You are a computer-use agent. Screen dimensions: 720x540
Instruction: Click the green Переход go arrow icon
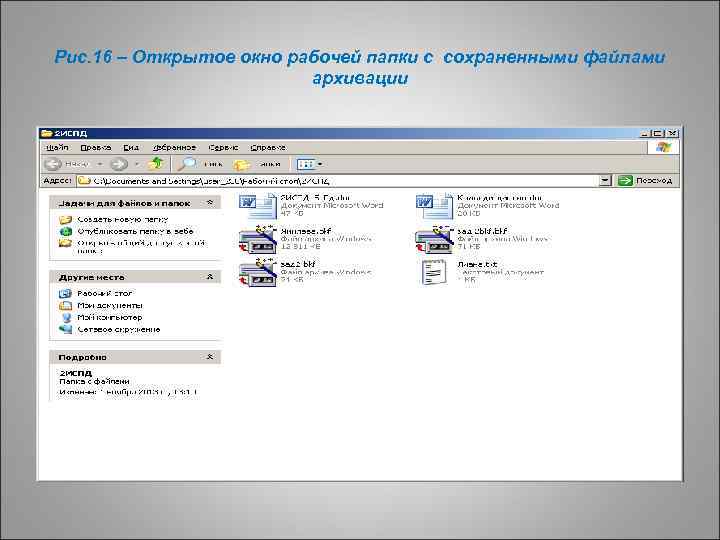coord(625,180)
